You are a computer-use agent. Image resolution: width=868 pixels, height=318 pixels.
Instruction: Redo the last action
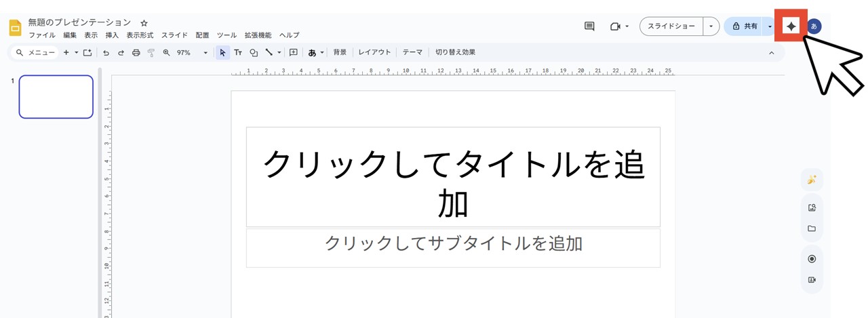pos(121,52)
